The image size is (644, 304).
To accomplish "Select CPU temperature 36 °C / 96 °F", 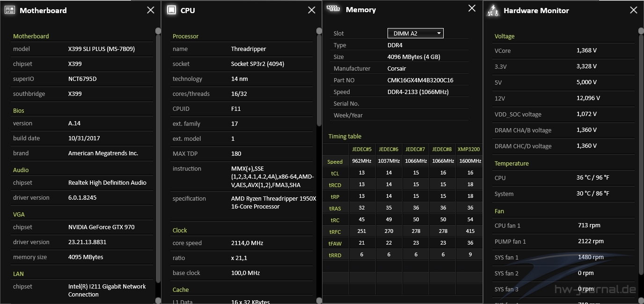I will 593,177.
